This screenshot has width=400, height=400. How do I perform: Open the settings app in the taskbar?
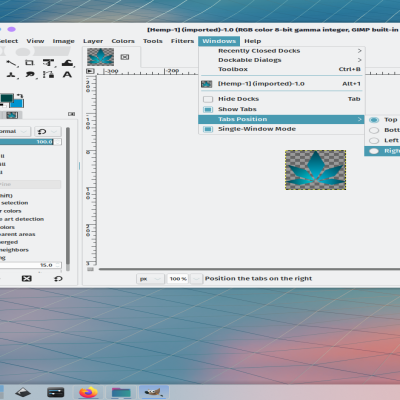[x=56, y=392]
